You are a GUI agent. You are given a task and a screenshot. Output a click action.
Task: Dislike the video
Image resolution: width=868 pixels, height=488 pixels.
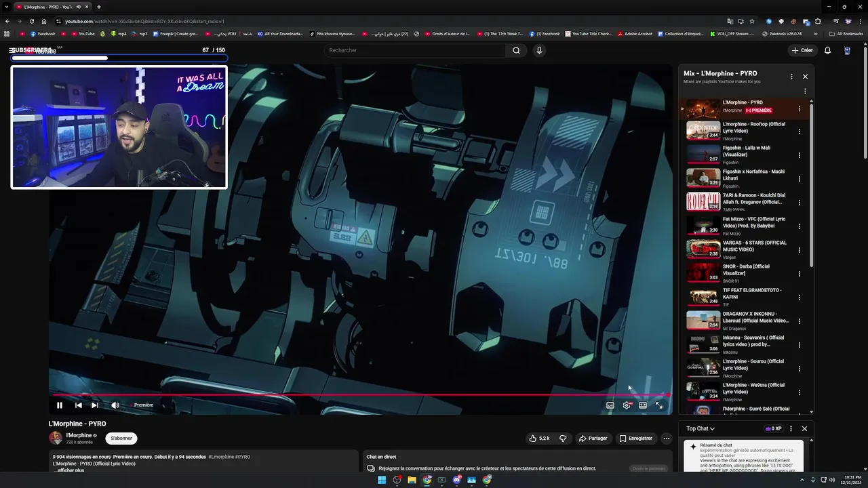pos(563,439)
